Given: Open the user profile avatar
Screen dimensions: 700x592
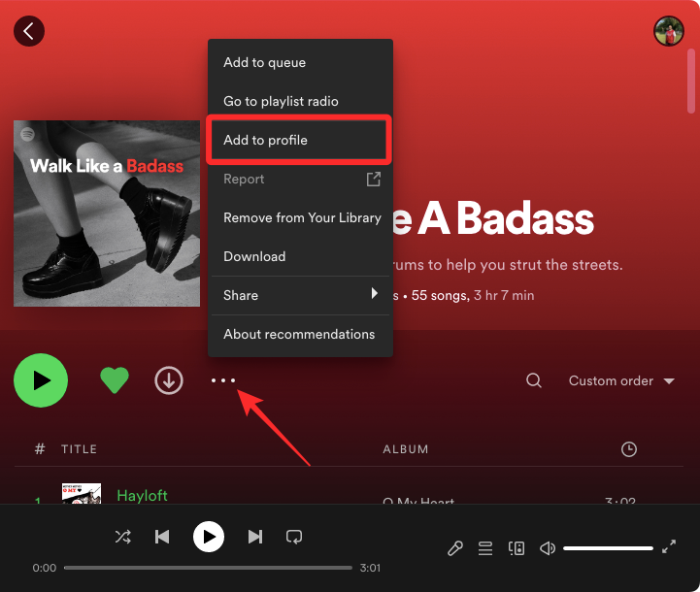Looking at the screenshot, I should click(x=669, y=31).
